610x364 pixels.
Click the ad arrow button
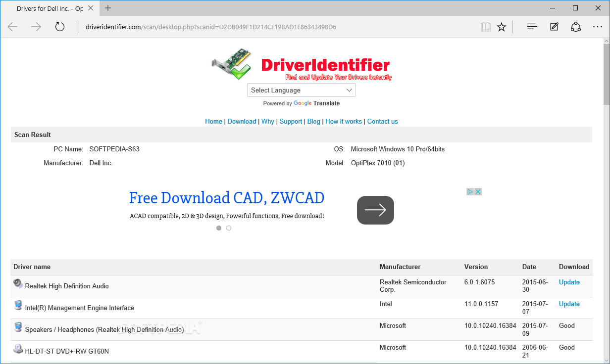(x=375, y=210)
